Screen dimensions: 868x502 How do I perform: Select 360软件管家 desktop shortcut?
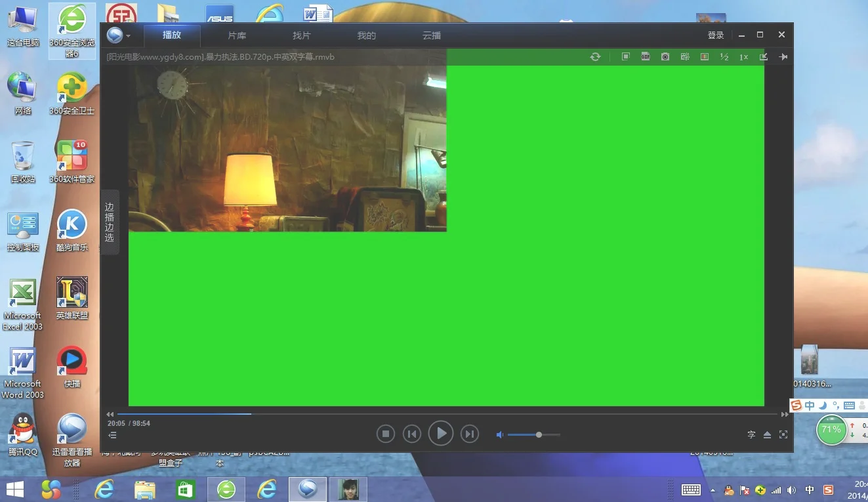[72, 162]
